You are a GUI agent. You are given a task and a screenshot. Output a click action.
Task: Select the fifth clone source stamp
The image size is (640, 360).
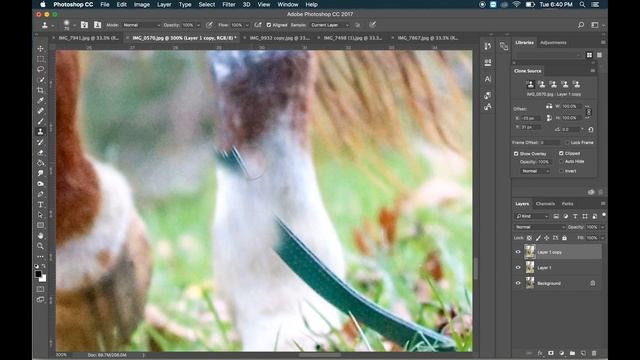(576, 84)
